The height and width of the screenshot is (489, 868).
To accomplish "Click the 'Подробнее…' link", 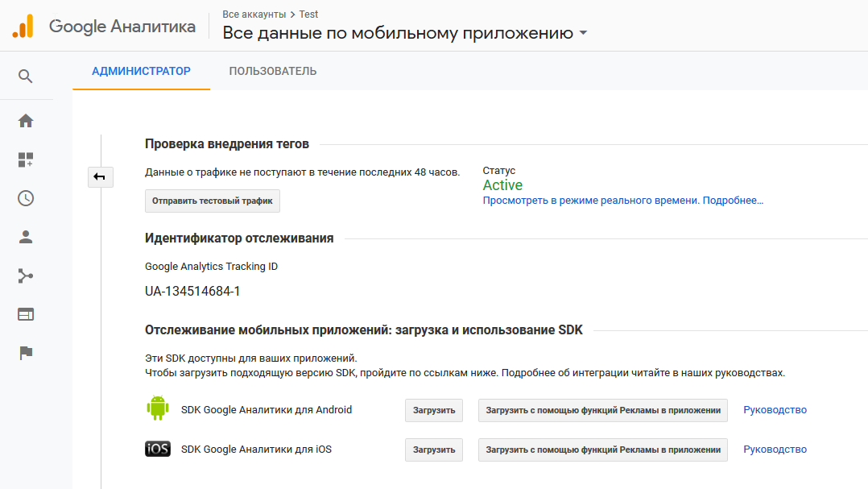I will pos(733,201).
